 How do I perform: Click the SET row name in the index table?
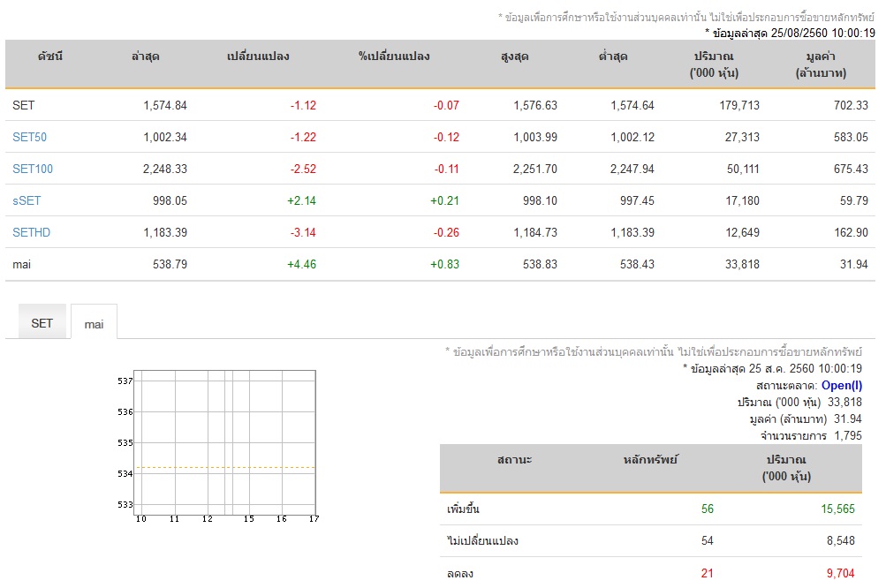point(24,106)
